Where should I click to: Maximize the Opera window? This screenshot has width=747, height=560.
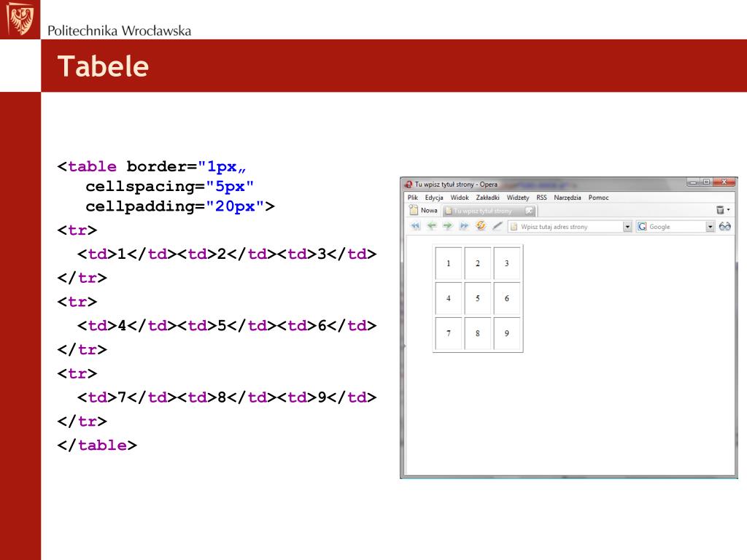(x=706, y=182)
